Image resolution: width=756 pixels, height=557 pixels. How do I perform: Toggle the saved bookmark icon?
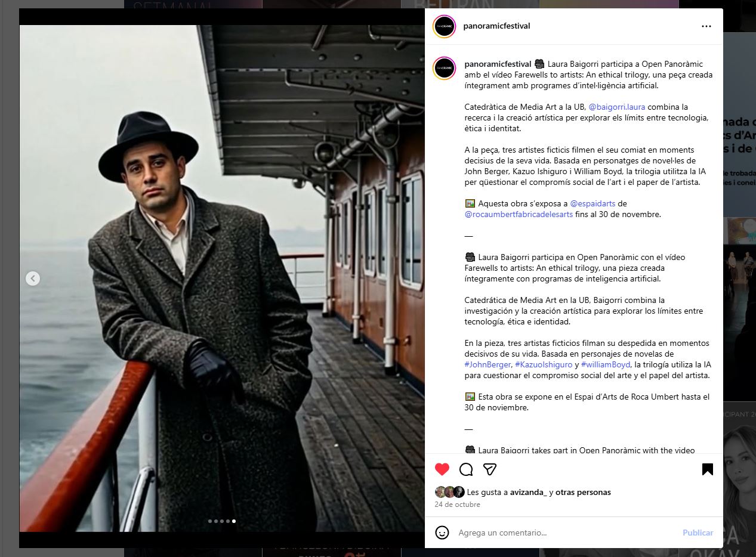[x=708, y=469]
